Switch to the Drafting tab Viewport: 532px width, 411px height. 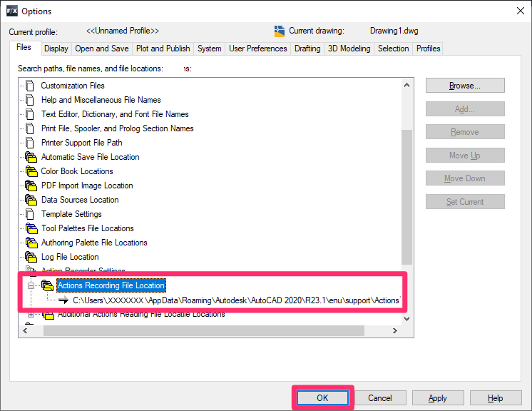coord(307,49)
